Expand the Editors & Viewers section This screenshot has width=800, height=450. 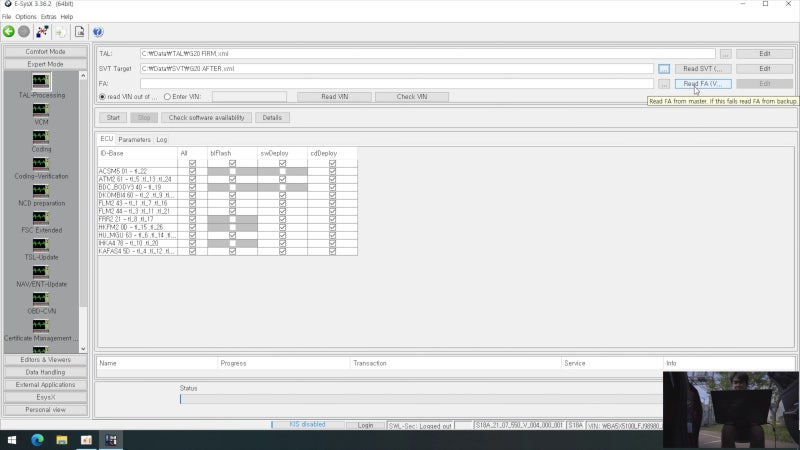click(x=45, y=360)
